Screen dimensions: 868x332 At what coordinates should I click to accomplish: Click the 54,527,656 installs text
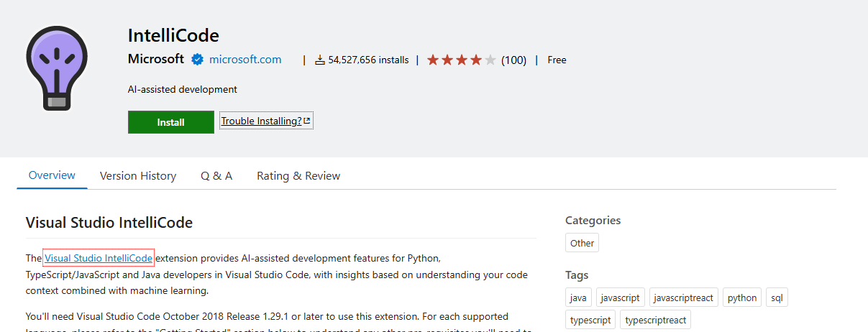click(x=368, y=60)
